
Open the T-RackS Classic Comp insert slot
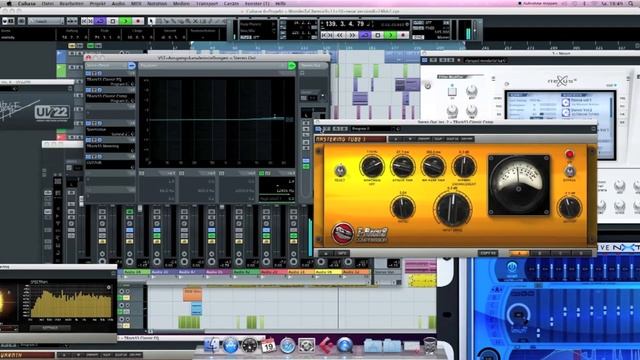pyautogui.click(x=110, y=98)
